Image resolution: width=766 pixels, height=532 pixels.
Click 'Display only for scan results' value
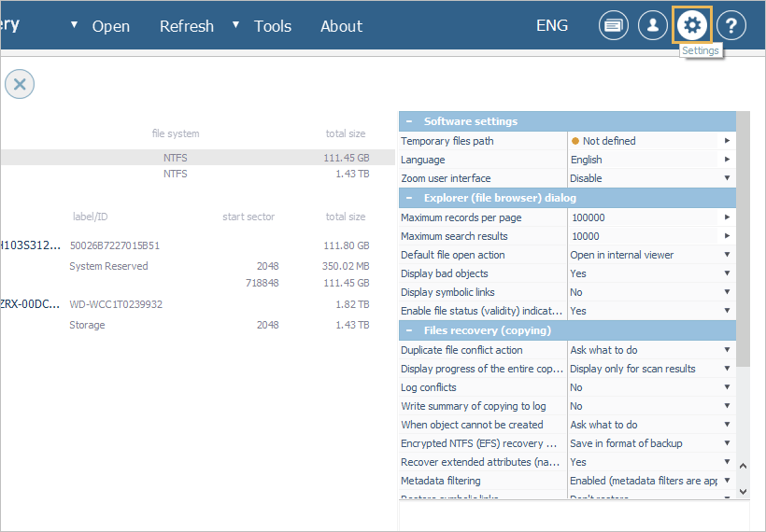click(x=632, y=369)
